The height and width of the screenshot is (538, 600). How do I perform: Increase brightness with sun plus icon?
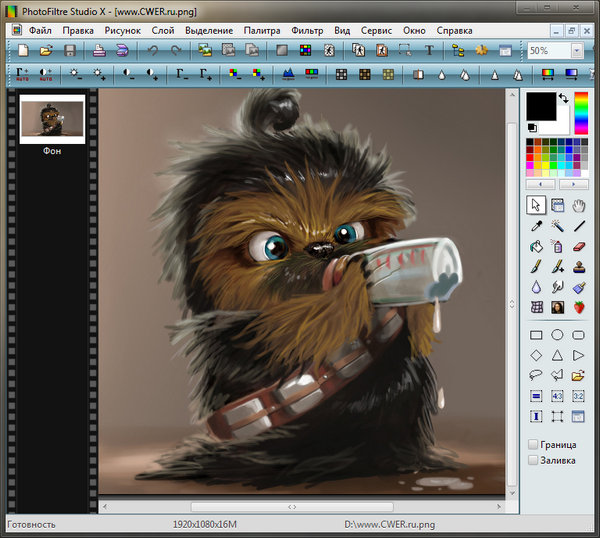tap(99, 74)
